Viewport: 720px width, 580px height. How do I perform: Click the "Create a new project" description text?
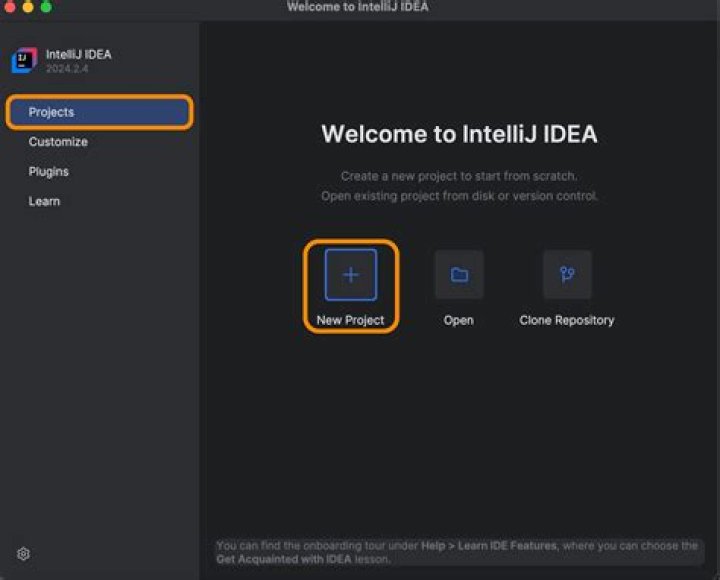(x=459, y=176)
